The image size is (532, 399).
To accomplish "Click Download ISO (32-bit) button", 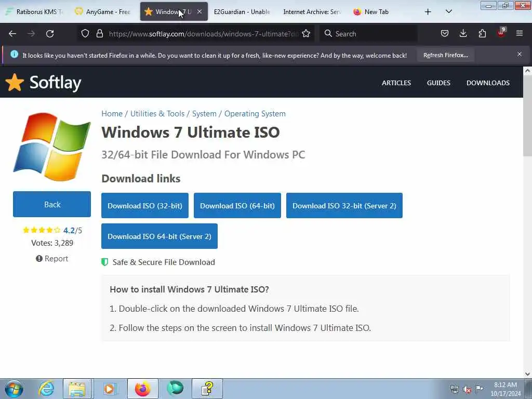I will pyautogui.click(x=145, y=206).
